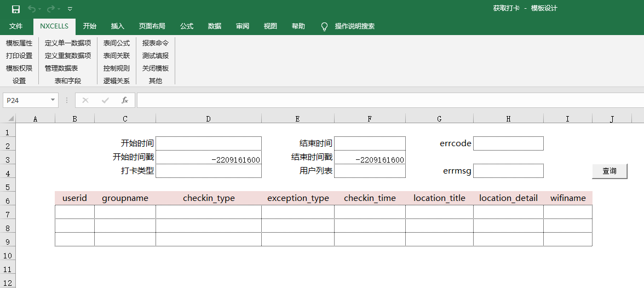Image resolution: width=644 pixels, height=288 pixels.
Task: Select 管理数据表 in the ribbon
Action: pos(61,68)
